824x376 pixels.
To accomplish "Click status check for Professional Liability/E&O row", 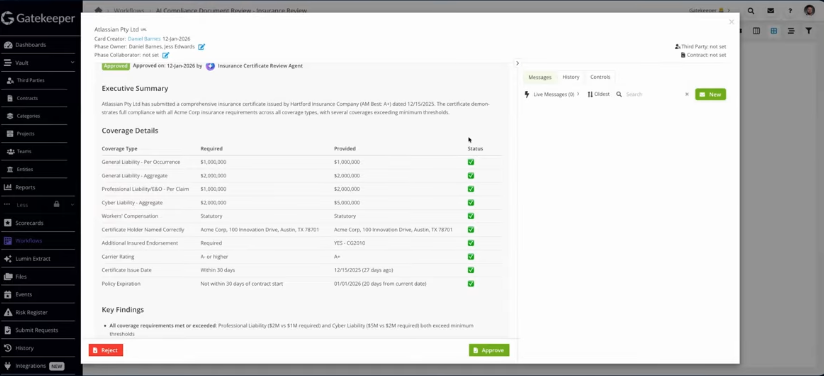I will point(471,189).
